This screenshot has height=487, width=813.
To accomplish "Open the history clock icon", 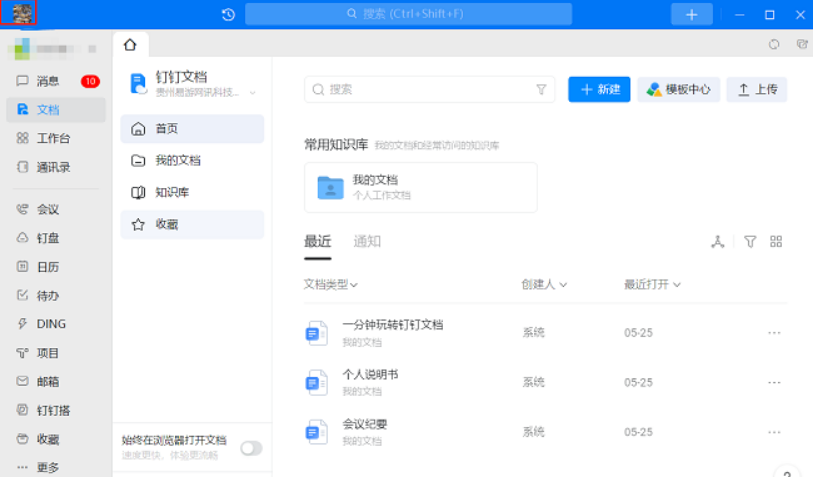I will tap(228, 15).
